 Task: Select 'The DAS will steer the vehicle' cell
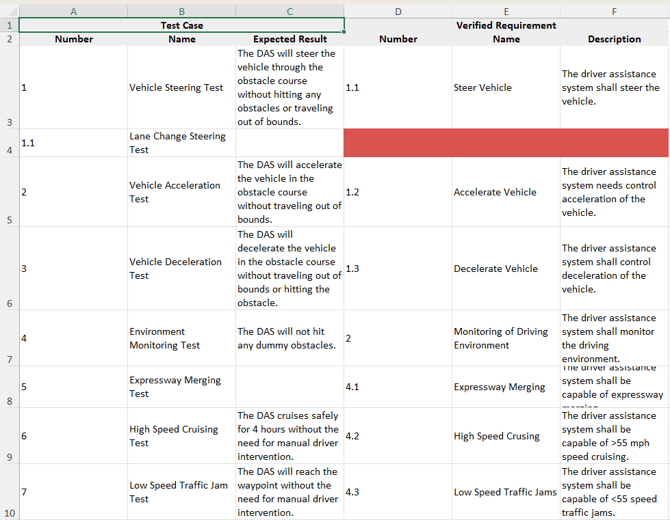coord(290,87)
